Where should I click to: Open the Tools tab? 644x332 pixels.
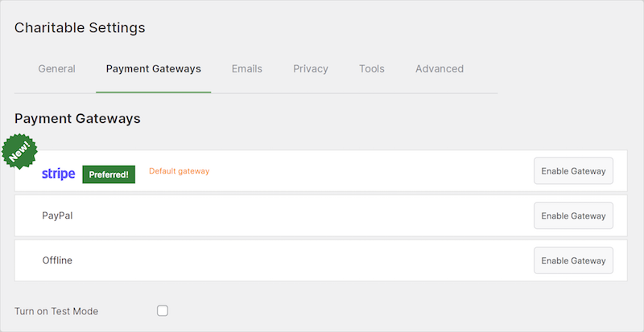click(372, 68)
